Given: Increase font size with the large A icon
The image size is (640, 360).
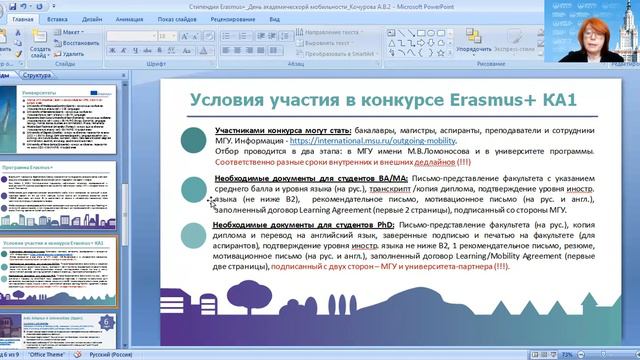Looking at the screenshot, I should tap(184, 36).
